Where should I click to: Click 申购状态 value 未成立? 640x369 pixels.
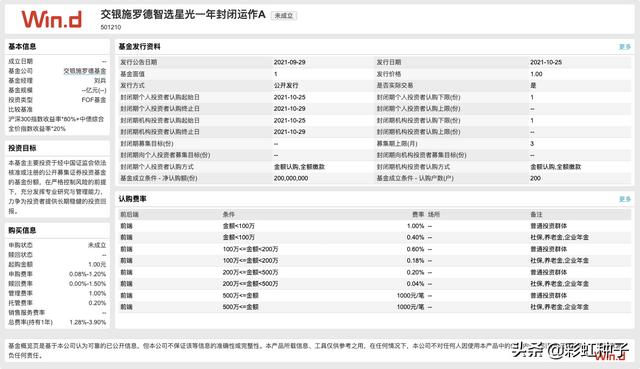pyautogui.click(x=97, y=245)
